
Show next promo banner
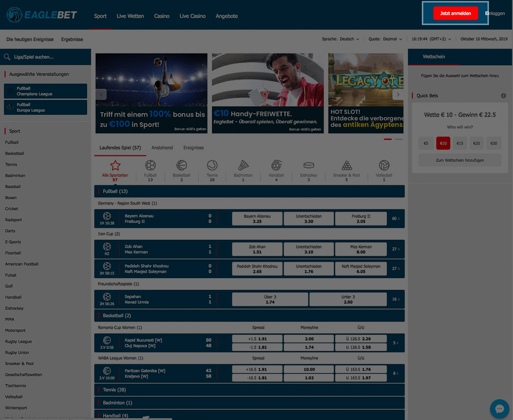pos(398,95)
